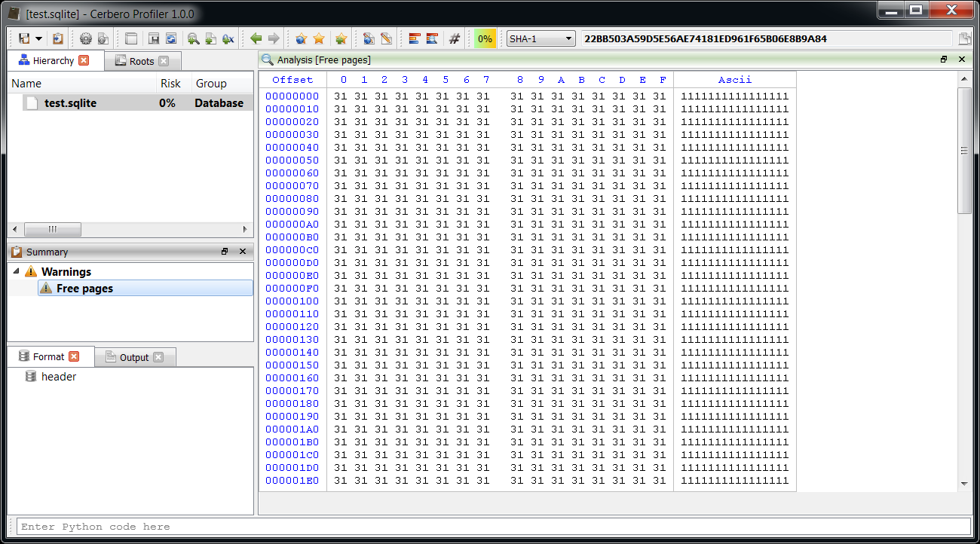Screen dimensions: 980x544
Task: Click the document-with-globe toolbar icon
Action: pyautogui.click(x=369, y=38)
